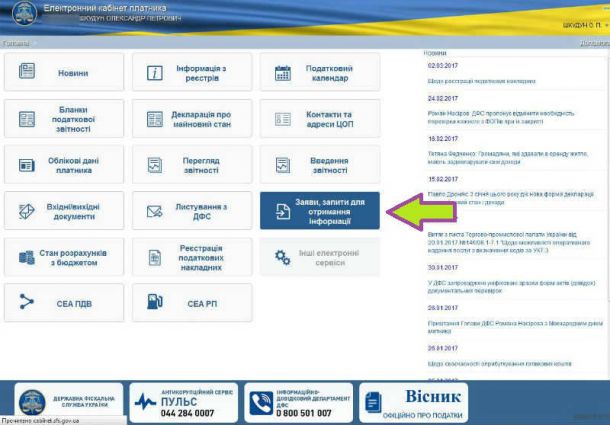Click the Вхідні/вихідні документи icon
Viewport: 610px width, 425px height.
27,211
